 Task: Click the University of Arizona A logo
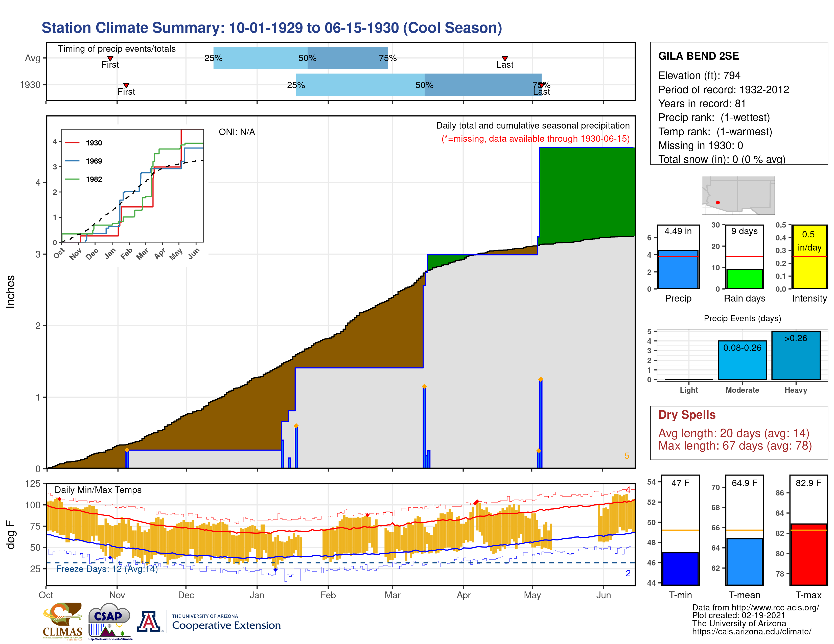(149, 622)
